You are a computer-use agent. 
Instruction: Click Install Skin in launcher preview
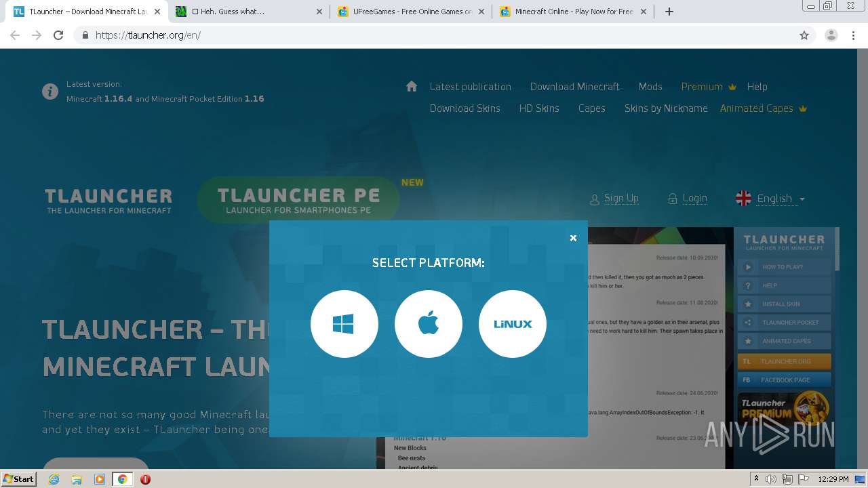click(784, 304)
